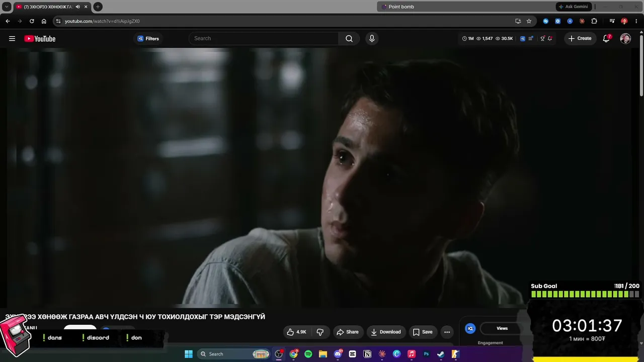This screenshot has height=362, width=644.
Task: Go to the YouTube home logo
Action: pyautogui.click(x=40, y=39)
